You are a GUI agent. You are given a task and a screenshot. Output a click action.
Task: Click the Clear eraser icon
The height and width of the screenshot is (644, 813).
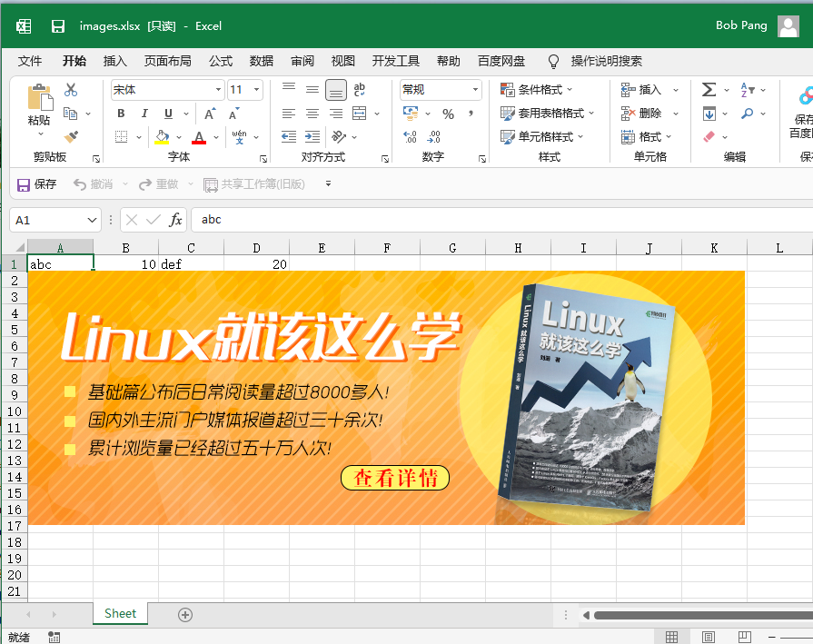[x=709, y=137]
